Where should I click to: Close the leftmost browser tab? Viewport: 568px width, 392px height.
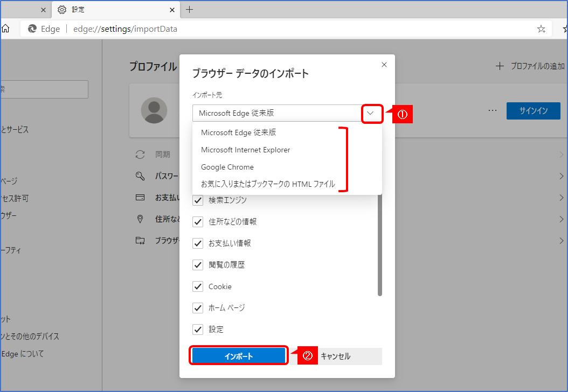click(44, 10)
